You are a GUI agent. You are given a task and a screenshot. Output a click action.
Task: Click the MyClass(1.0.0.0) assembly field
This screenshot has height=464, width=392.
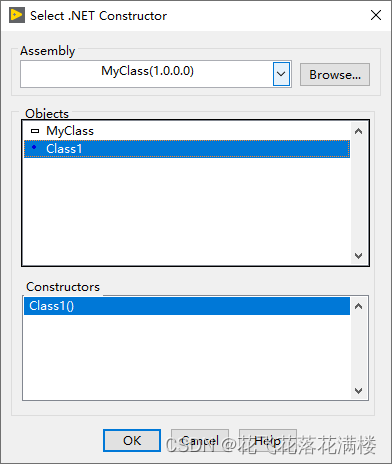[x=147, y=74]
